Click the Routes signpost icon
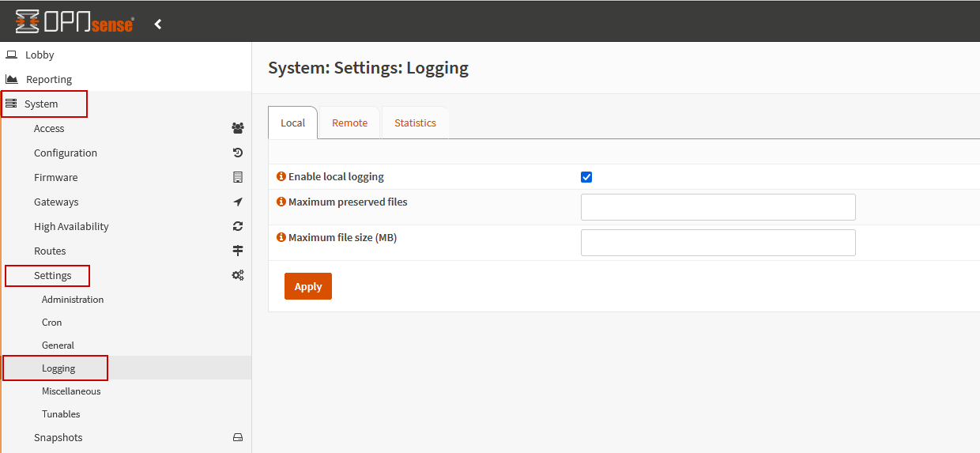The height and width of the screenshot is (453, 980). 237,251
